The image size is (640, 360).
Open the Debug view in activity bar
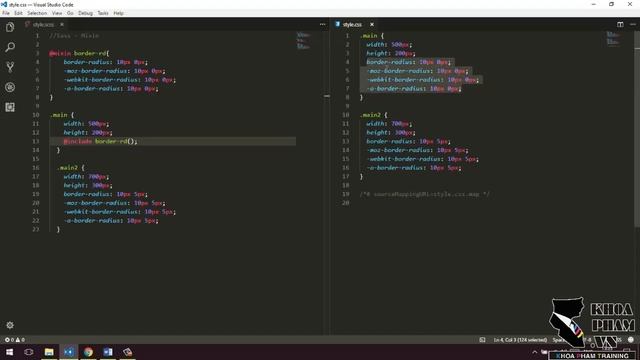pyautogui.click(x=10, y=87)
